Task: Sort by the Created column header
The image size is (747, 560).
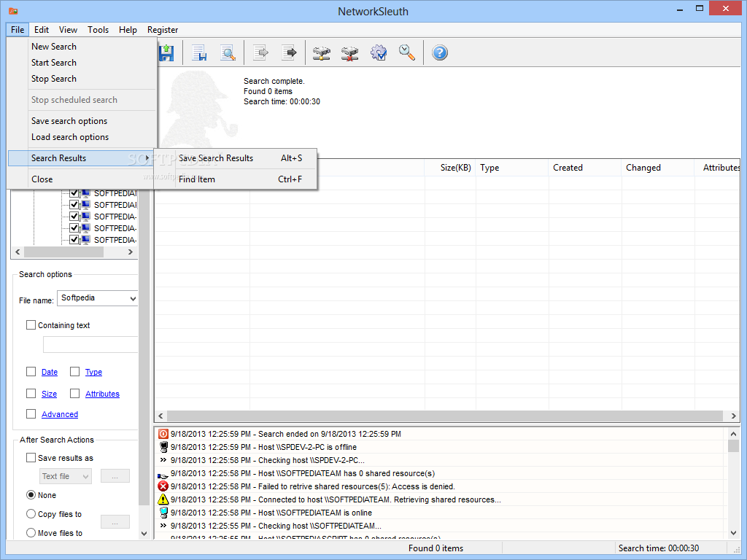Action: click(x=584, y=168)
